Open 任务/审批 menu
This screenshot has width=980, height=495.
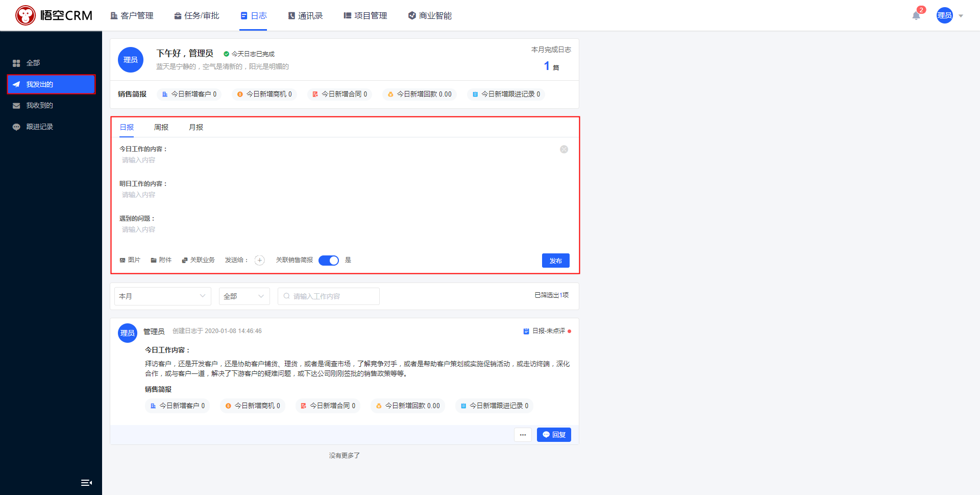click(197, 16)
